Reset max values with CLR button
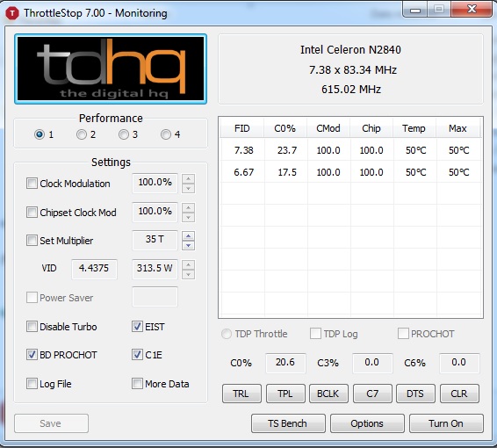Image resolution: width=497 pixels, height=448 pixels. click(x=459, y=394)
